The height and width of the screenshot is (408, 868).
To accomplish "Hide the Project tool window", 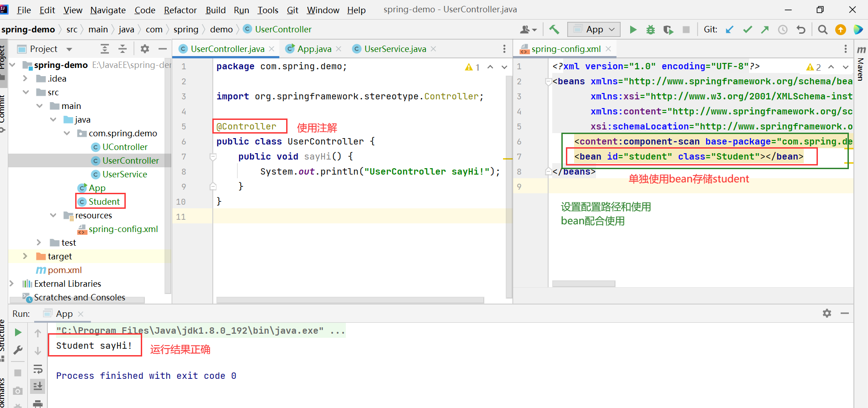I will (x=162, y=49).
